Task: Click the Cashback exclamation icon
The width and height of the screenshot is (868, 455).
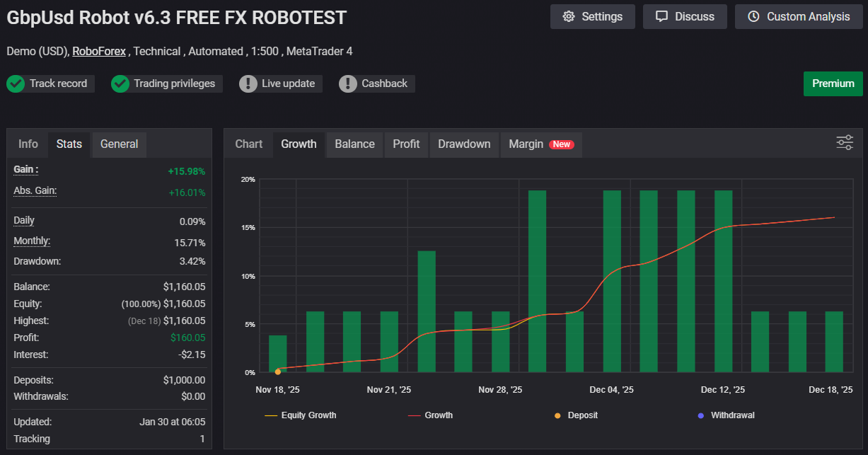Action: 348,83
